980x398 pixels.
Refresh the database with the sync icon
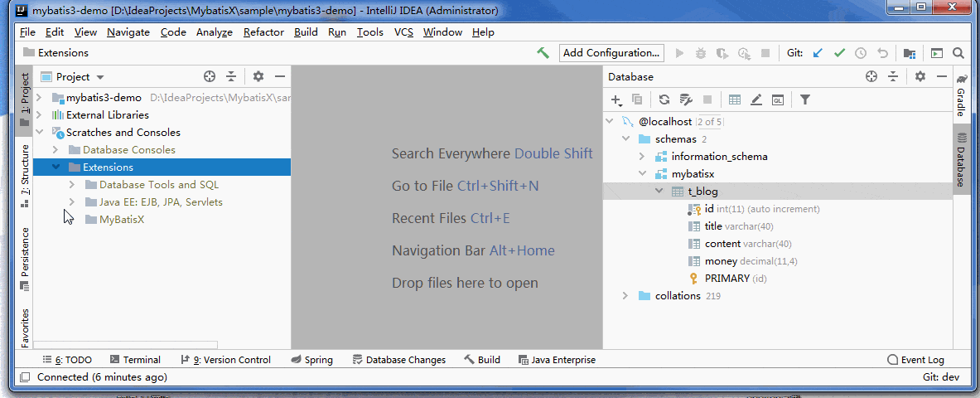[664, 99]
